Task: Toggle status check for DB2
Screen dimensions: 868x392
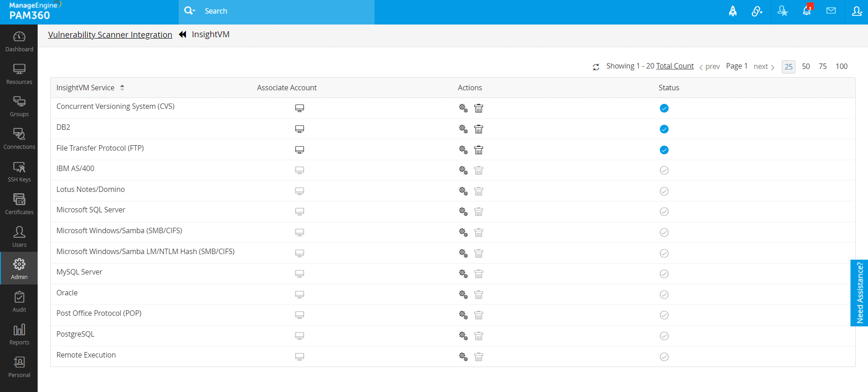Action: point(664,129)
